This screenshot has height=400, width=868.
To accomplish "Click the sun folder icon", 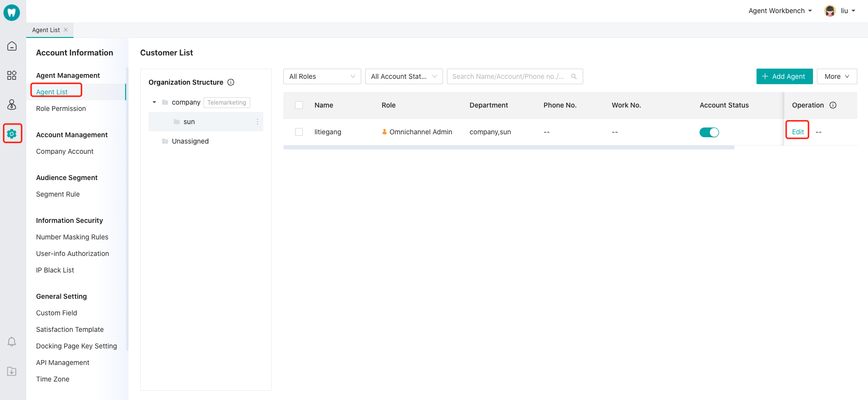I will tap(177, 122).
